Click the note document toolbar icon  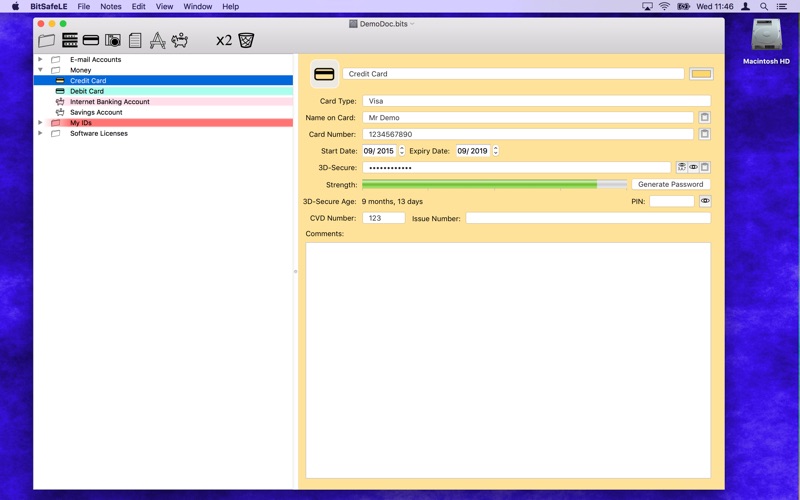pyautogui.click(x=135, y=41)
